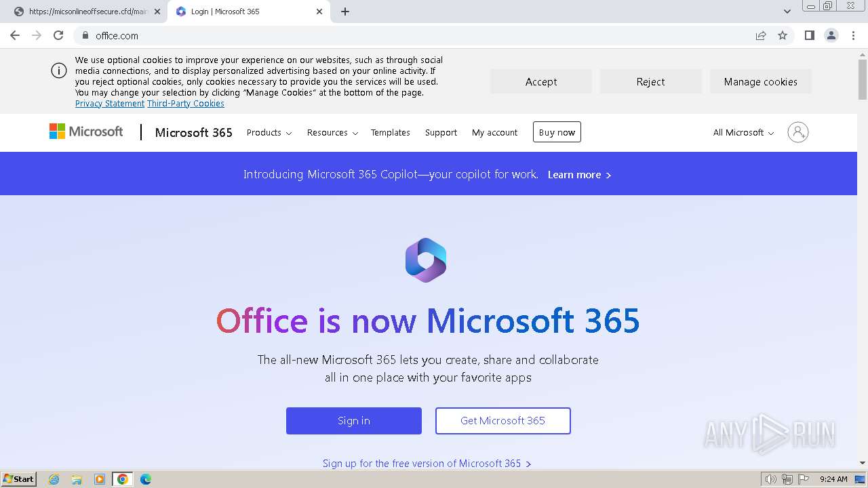Open File Explorer from the taskbar
The image size is (868, 488).
(x=77, y=479)
